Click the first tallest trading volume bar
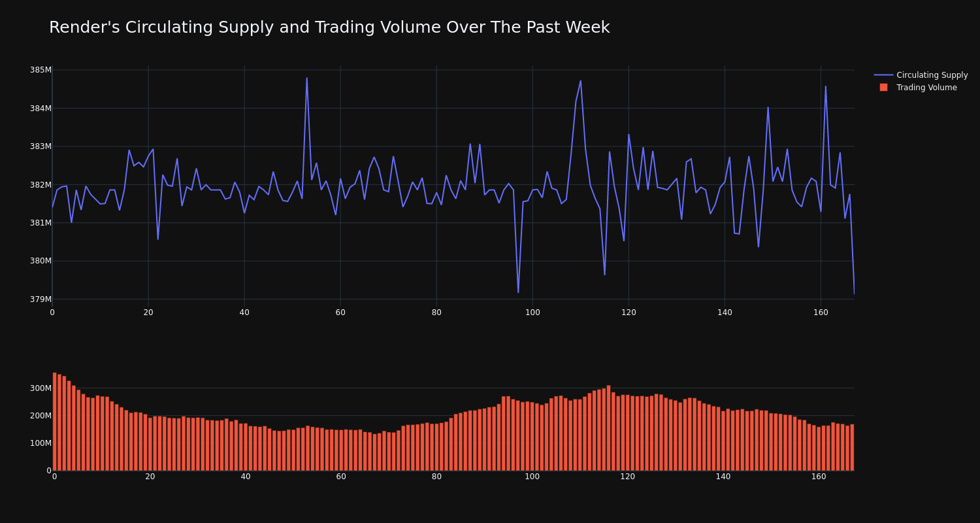This screenshot has height=523, width=980. (54, 422)
